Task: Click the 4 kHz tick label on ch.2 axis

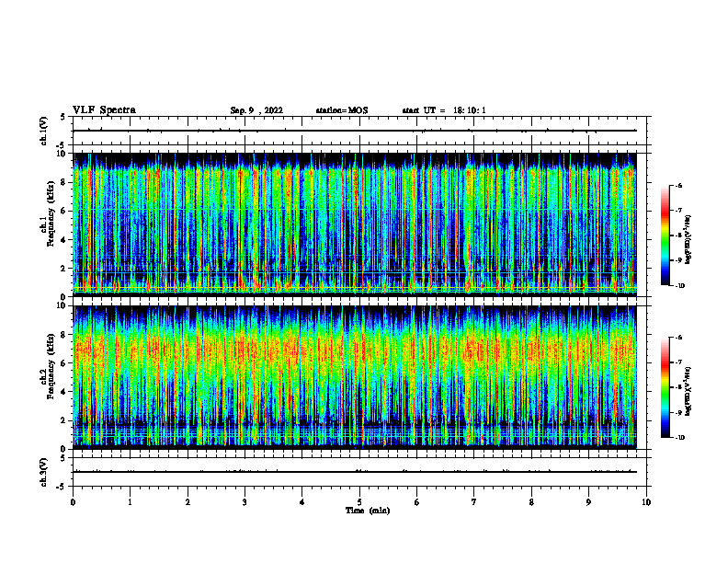Action: pos(63,392)
